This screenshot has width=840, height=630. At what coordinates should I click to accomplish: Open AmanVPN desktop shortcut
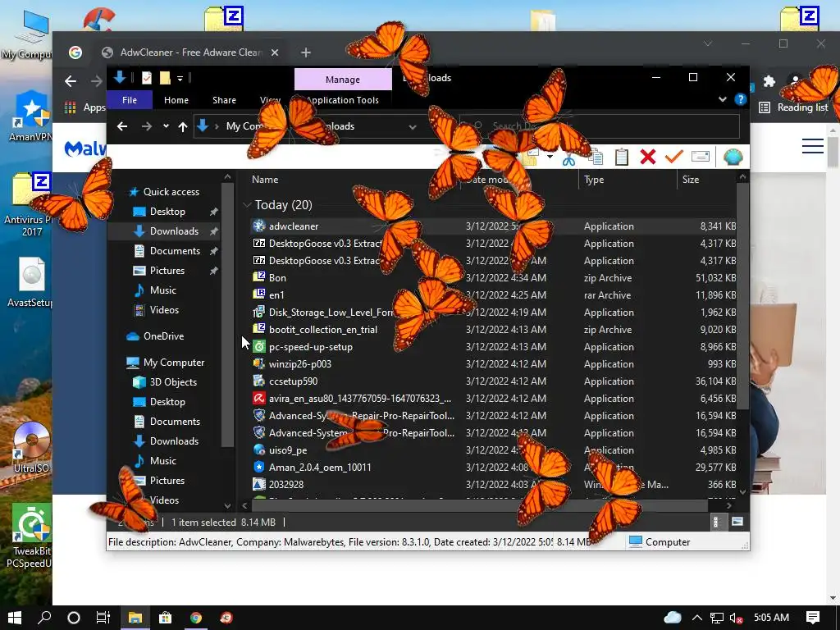30,116
